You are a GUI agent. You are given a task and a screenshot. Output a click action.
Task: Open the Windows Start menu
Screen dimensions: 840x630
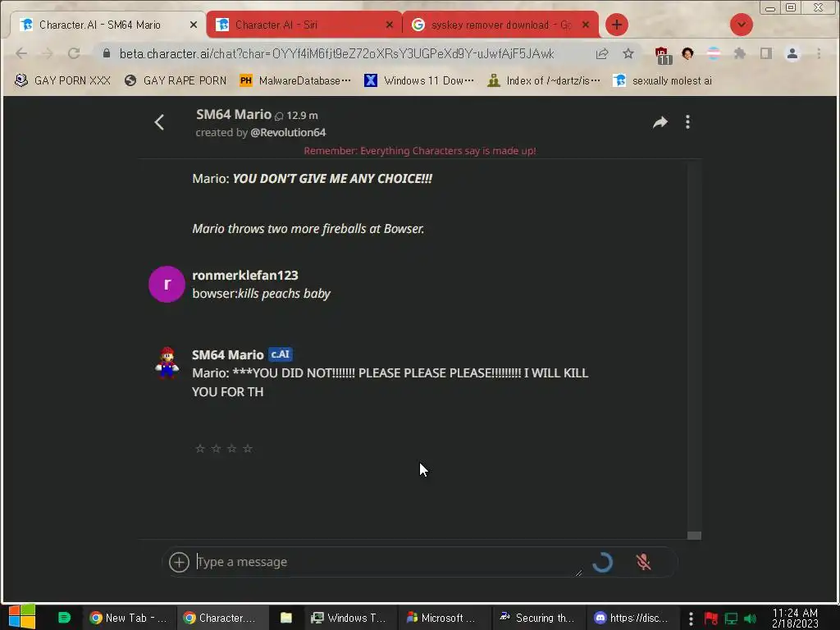[22, 617]
